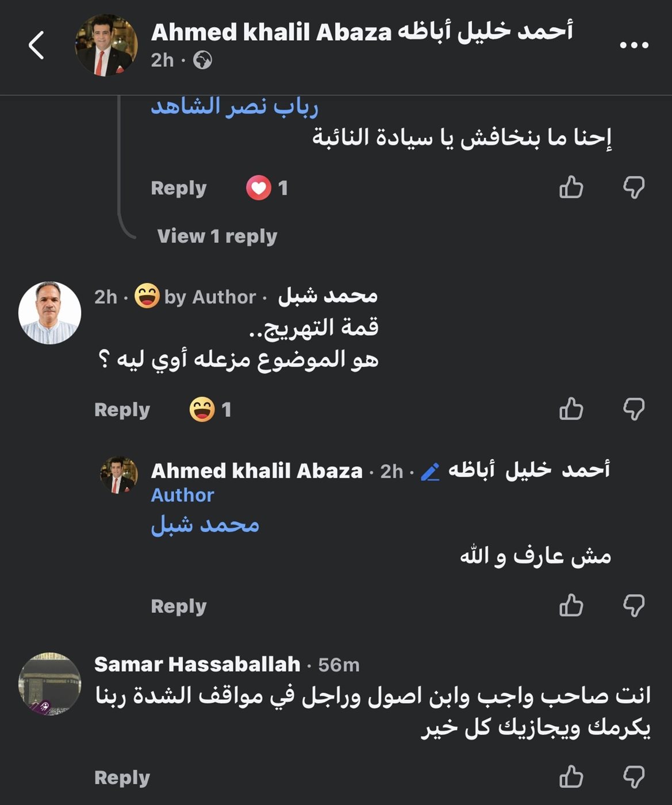Open the three-dots post options menu
This screenshot has height=805, width=672.
click(x=634, y=45)
